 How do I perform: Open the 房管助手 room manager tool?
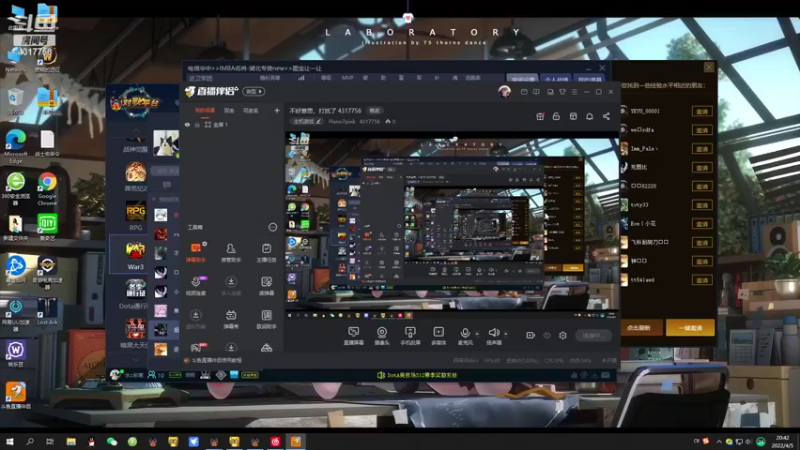click(x=231, y=252)
